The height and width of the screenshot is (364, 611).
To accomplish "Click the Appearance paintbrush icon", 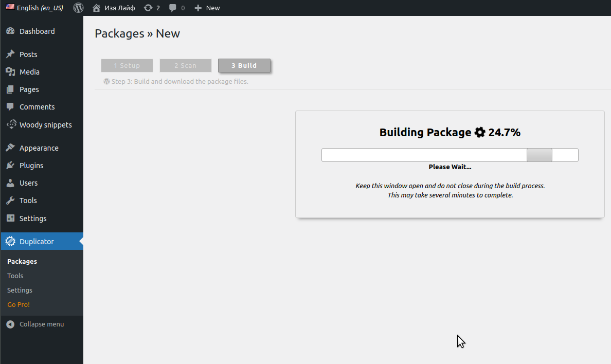I will pos(10,148).
